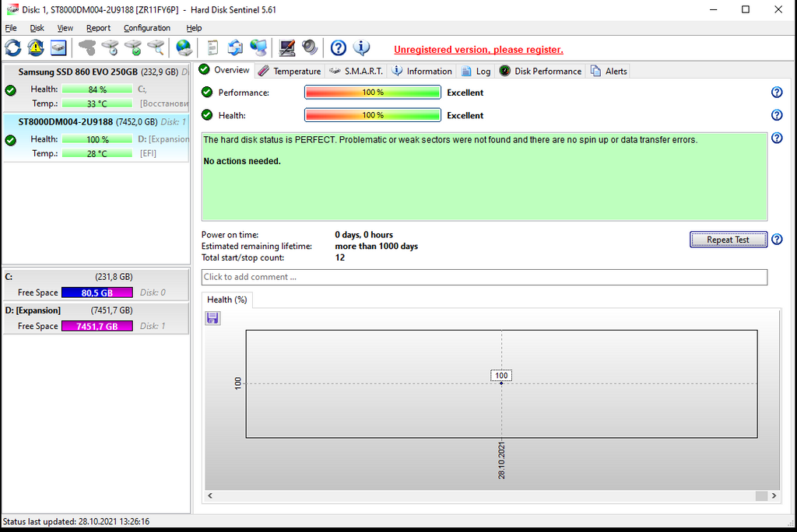Open the Configuration menu
Image resolution: width=797 pixels, height=532 pixels.
[x=147, y=28]
